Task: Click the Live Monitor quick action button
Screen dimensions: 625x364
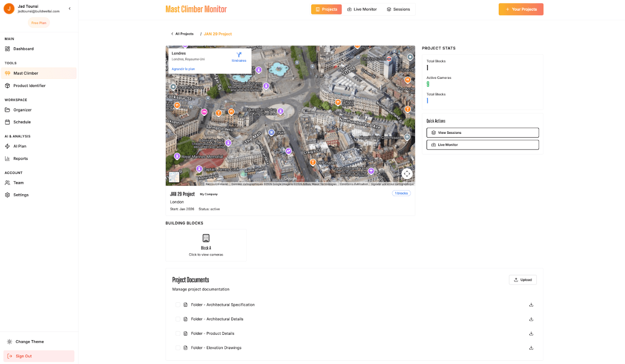Action: pyautogui.click(x=483, y=145)
